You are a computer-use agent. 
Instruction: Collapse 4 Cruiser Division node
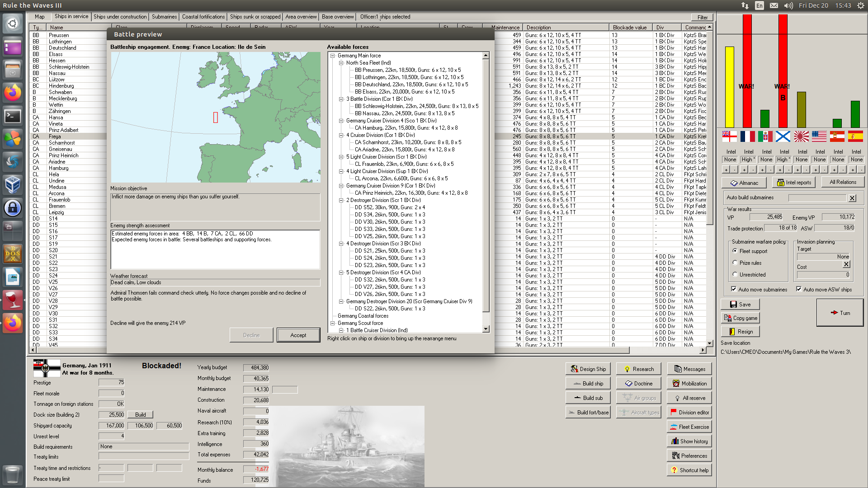point(341,135)
